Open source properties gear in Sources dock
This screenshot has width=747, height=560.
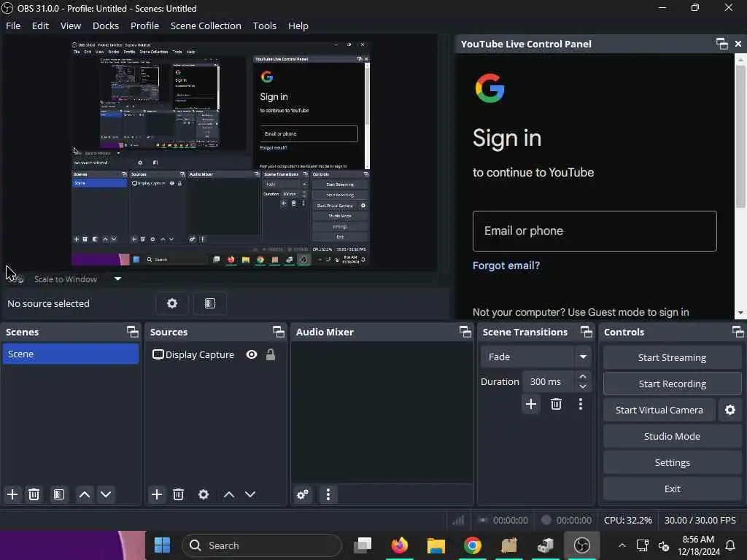pos(204,494)
